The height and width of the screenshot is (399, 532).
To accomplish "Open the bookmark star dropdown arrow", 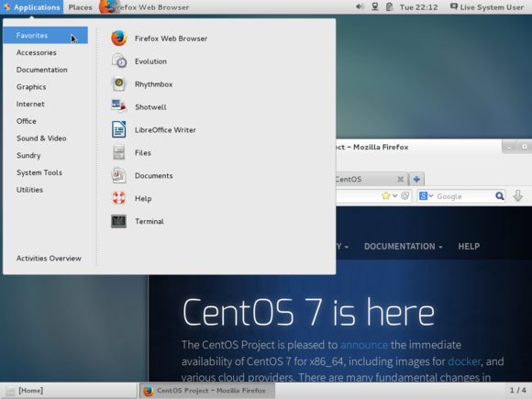I will point(395,195).
